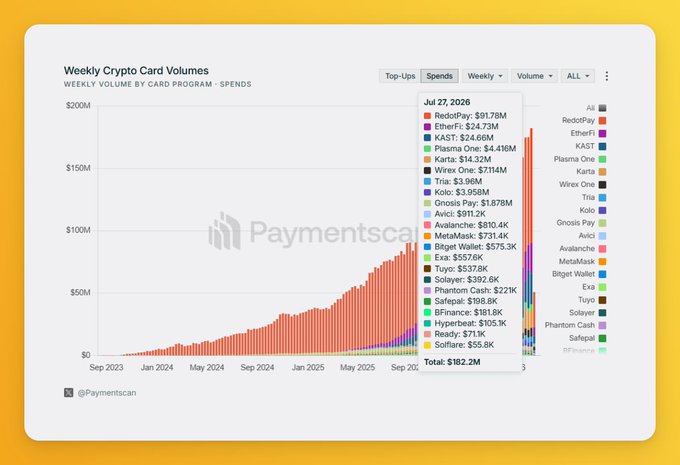Click the EtherFi: $24.73M tooltip row
The image size is (680, 465).
[x=461, y=127]
